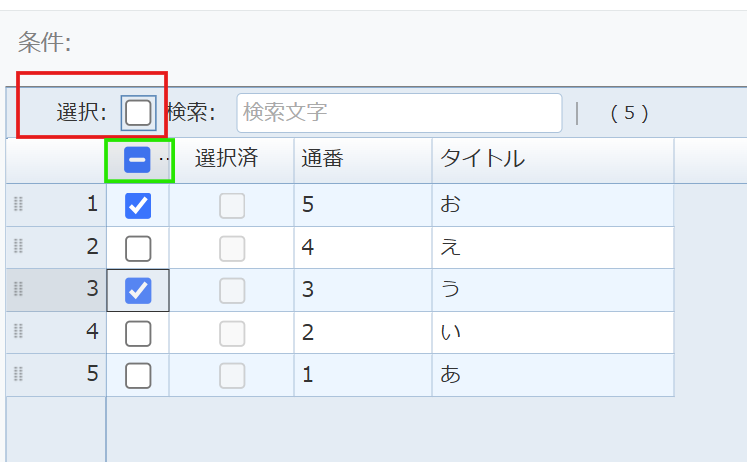Click the 通番 cell showing 5
Image resolution: width=747 pixels, height=462 pixels.
pyautogui.click(x=362, y=206)
